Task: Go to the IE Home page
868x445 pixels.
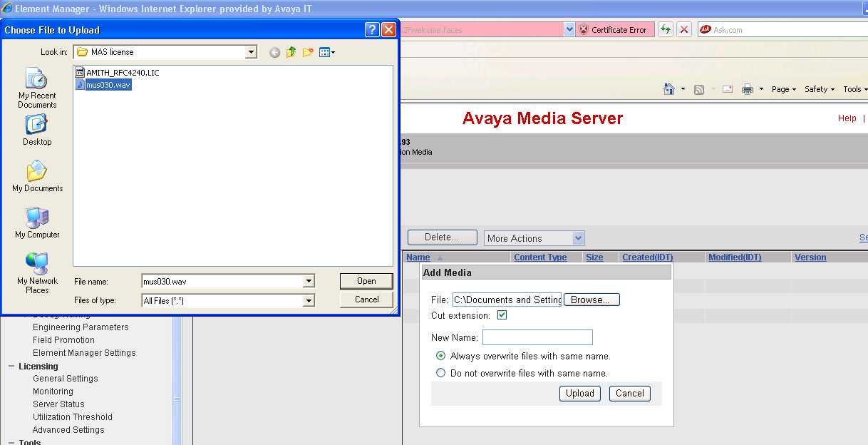Action: [x=669, y=89]
